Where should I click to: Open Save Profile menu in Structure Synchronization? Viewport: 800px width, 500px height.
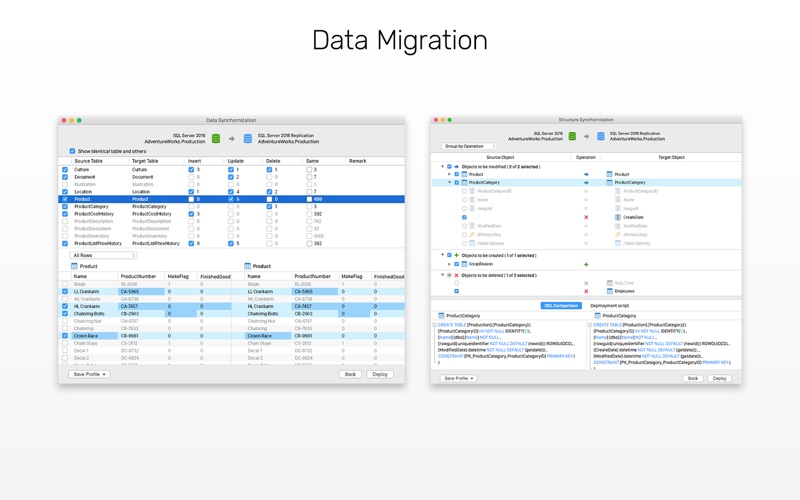tap(459, 379)
